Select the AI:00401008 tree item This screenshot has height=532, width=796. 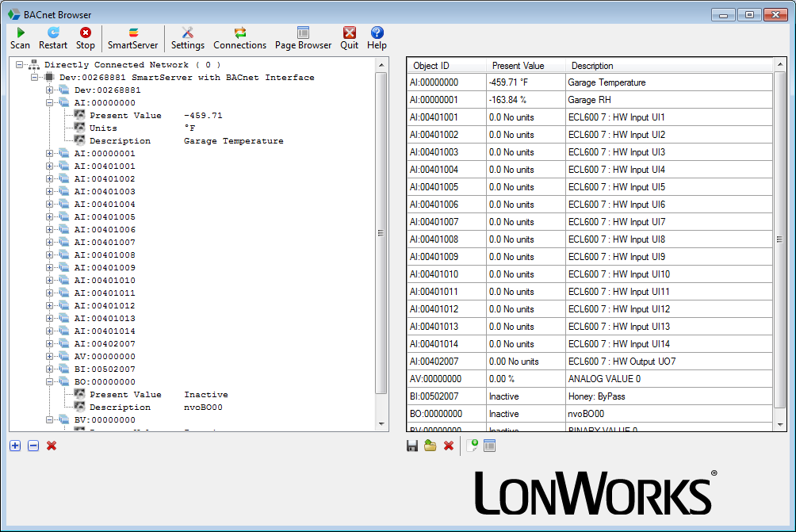click(x=105, y=255)
